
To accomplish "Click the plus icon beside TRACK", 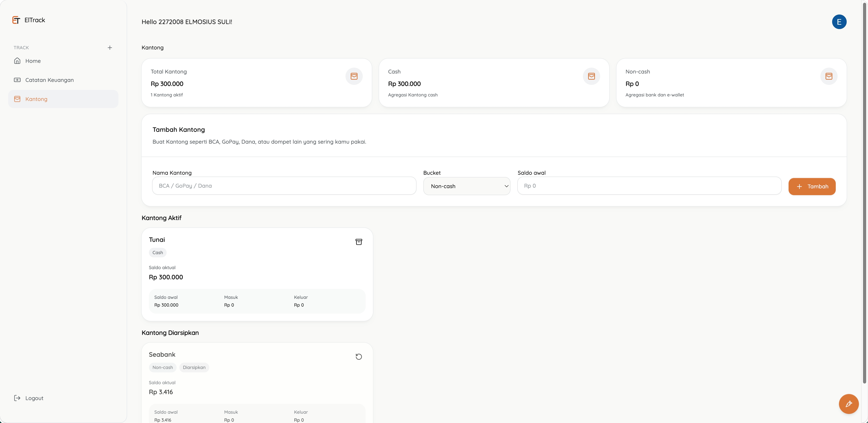I will (x=110, y=48).
